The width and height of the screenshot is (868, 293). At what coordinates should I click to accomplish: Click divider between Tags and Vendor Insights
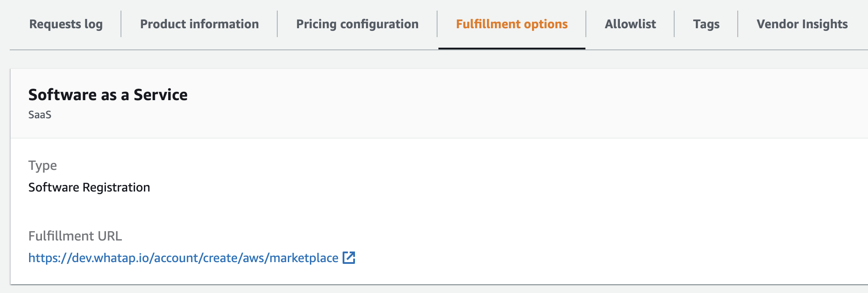coord(738,24)
